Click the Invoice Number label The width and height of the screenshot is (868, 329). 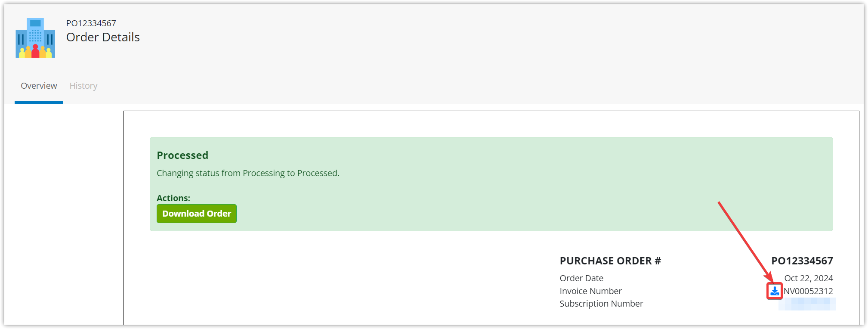click(590, 291)
